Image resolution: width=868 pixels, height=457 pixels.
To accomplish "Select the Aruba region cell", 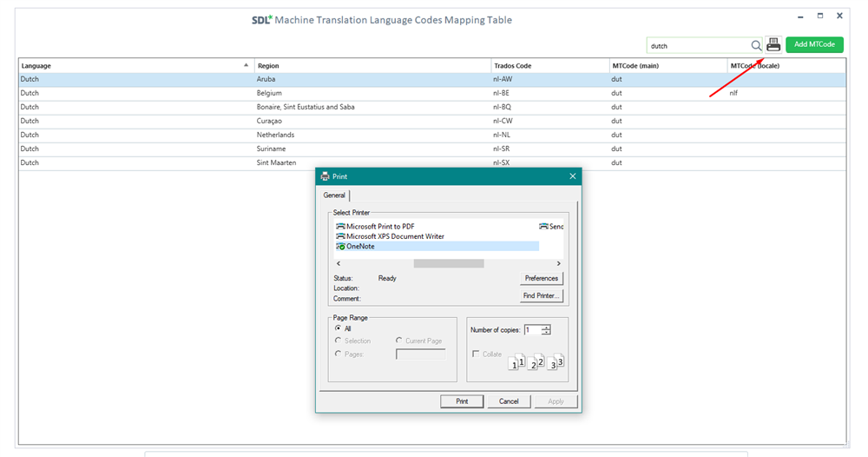I will (x=372, y=79).
